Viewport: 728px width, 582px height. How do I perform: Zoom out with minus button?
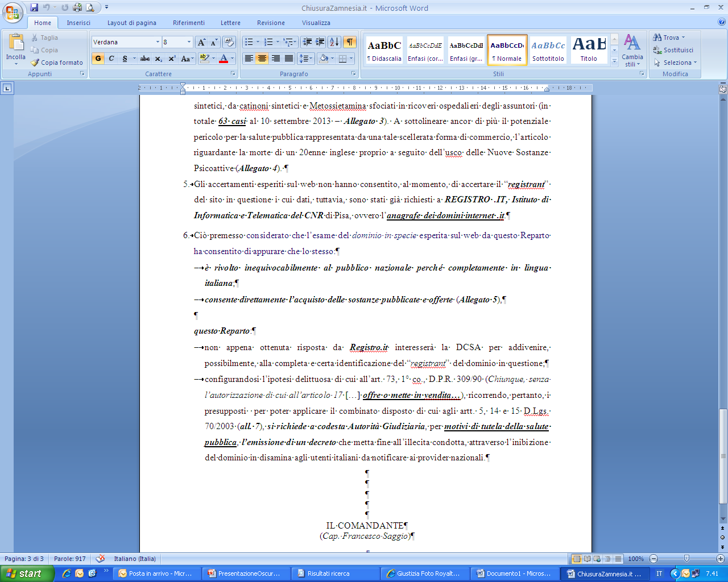(653, 559)
